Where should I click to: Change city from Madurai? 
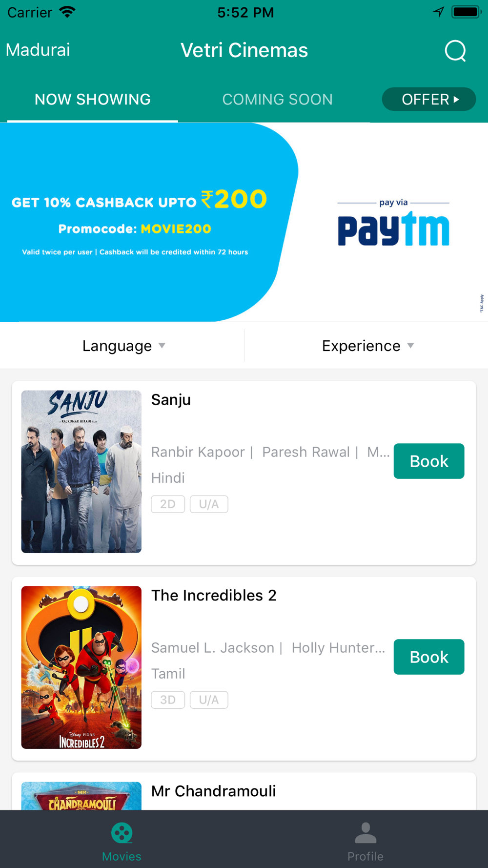[38, 50]
